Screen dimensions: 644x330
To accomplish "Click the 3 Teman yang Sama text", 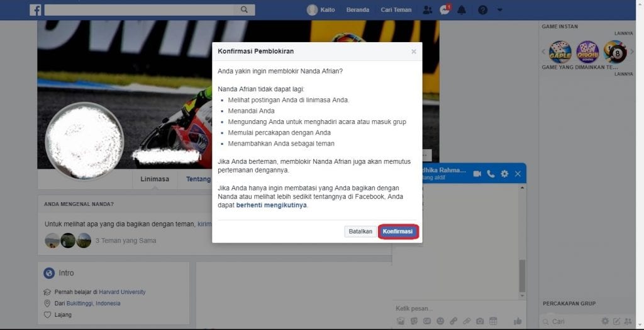I will tap(126, 241).
